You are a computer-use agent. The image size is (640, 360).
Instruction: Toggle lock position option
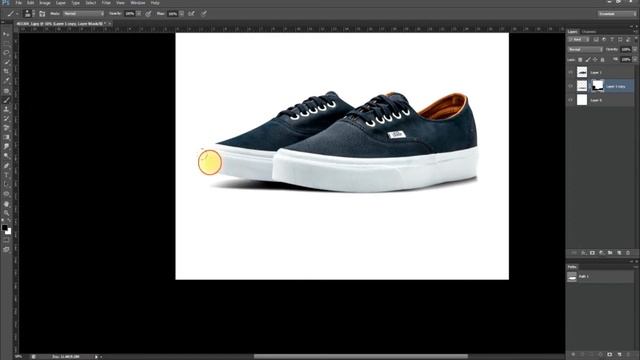coord(595,60)
